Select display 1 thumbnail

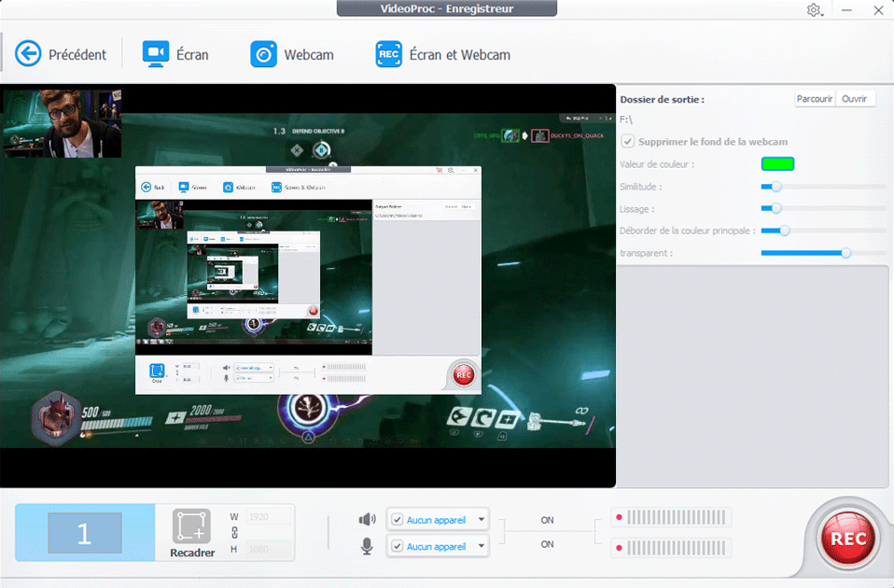coord(84,533)
